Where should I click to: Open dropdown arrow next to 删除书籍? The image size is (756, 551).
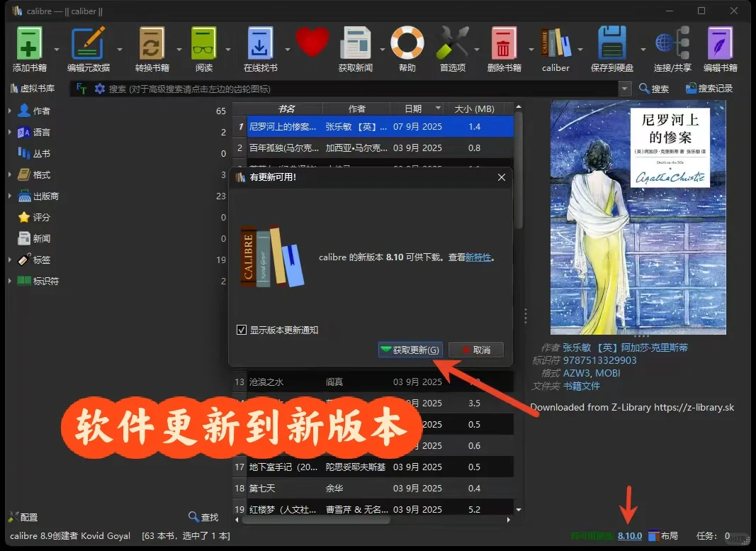click(x=531, y=49)
